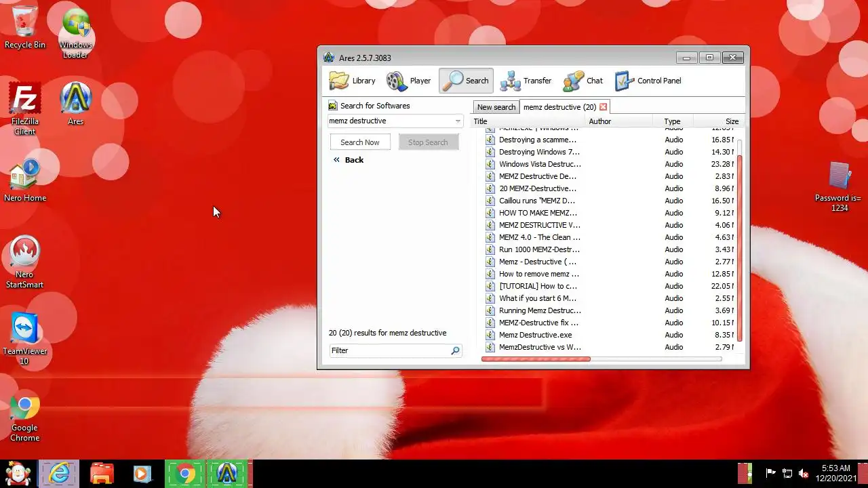Image resolution: width=868 pixels, height=488 pixels.
Task: Click the New search tab
Action: pos(496,107)
